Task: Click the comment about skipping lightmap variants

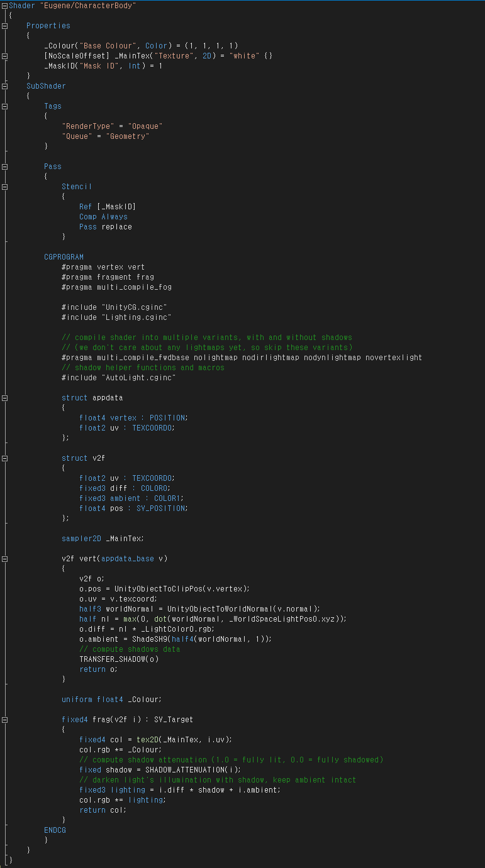Action: (x=207, y=348)
